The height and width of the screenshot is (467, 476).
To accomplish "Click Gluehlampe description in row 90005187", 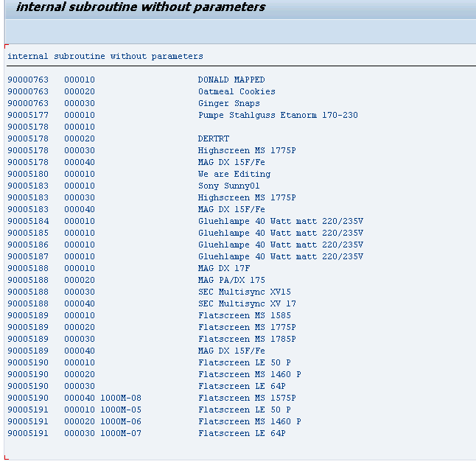I will tap(281, 256).
